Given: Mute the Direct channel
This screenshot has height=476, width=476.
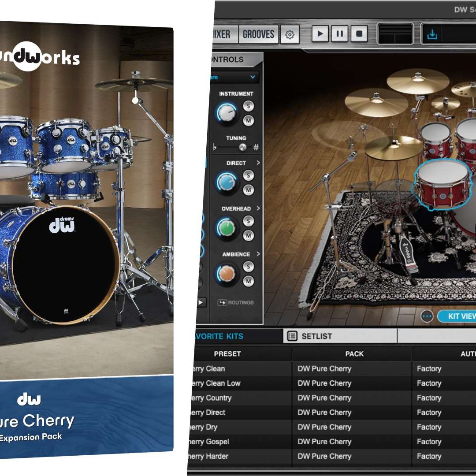Looking at the screenshot, I should tap(248, 190).
